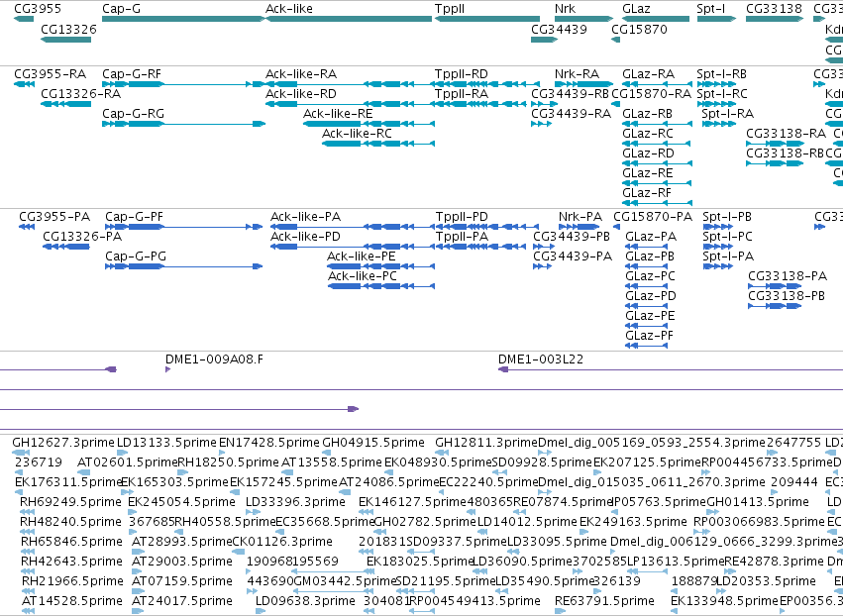Viewport: 843px width, 616px height.
Task: Open transcript 'Ack-like-RE'
Action: click(338, 114)
